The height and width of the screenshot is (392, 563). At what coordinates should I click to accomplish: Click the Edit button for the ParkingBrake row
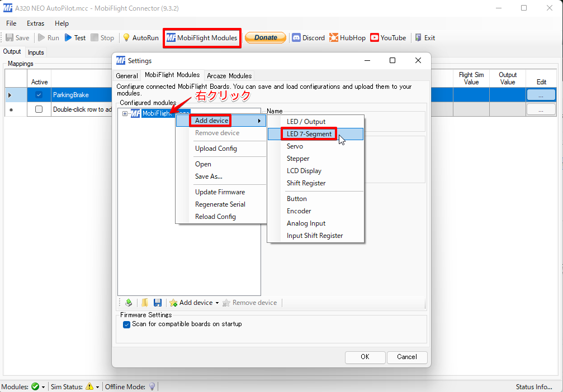click(x=541, y=95)
